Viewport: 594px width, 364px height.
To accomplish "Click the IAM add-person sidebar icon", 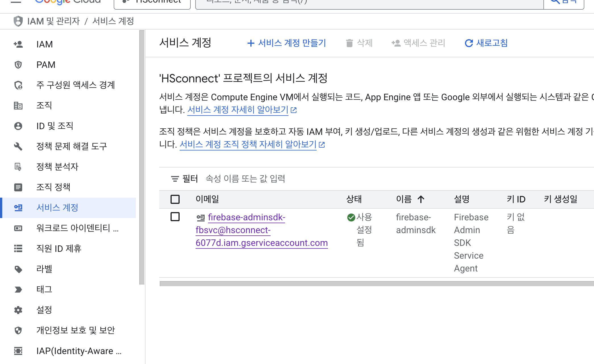I will point(18,44).
